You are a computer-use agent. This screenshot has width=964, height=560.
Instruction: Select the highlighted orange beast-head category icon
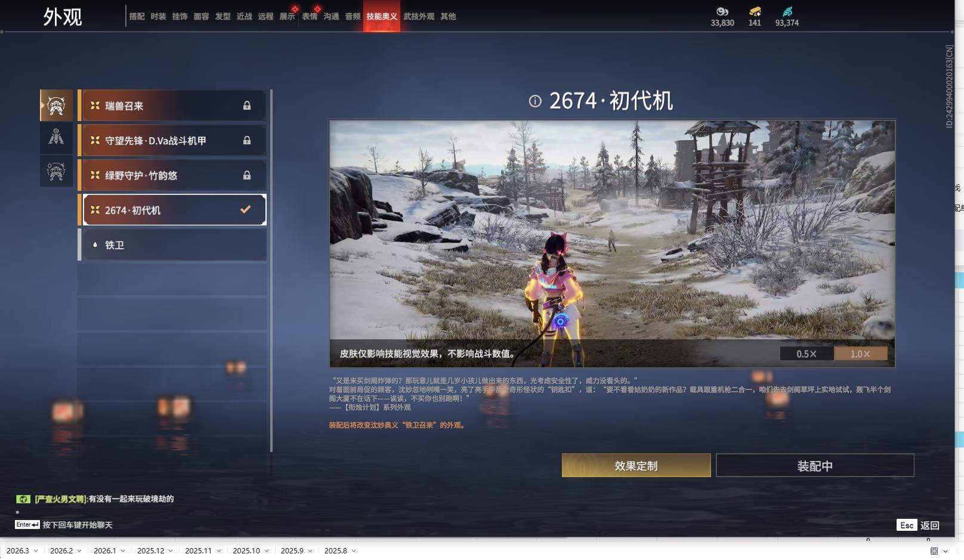tap(56, 106)
